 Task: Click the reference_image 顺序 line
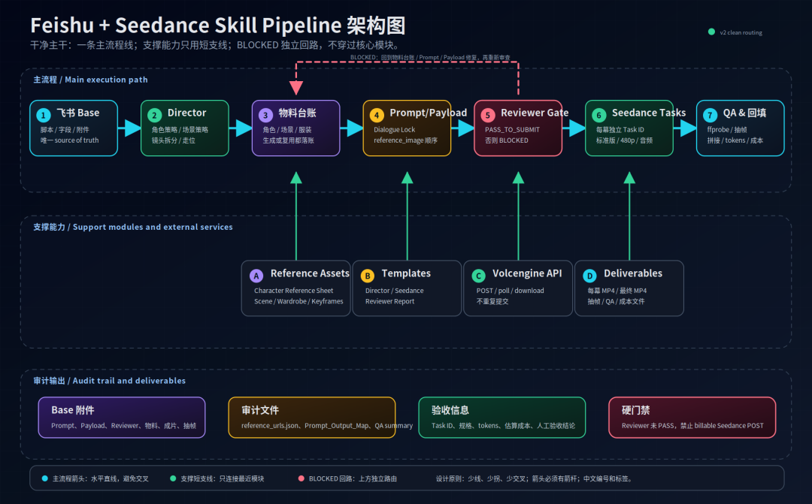[x=405, y=140]
